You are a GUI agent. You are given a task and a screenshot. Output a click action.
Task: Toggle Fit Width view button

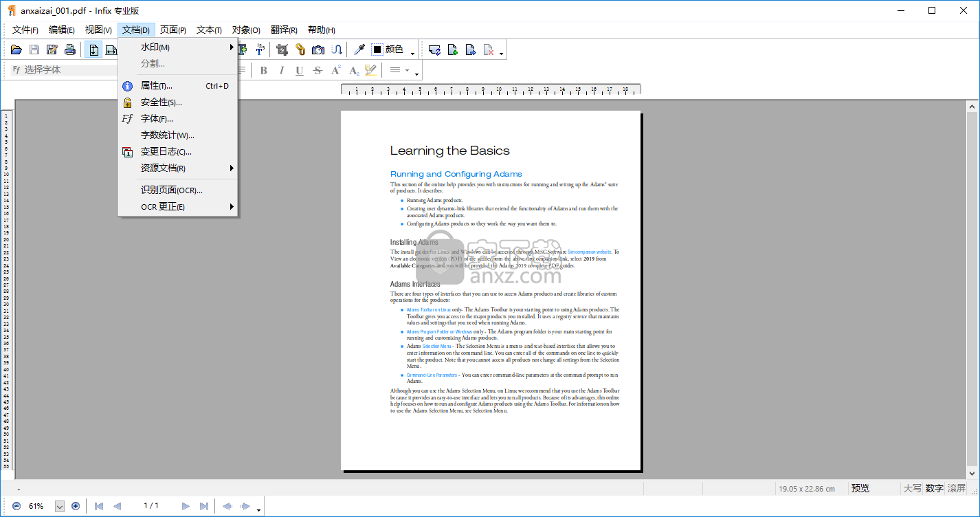click(x=111, y=49)
